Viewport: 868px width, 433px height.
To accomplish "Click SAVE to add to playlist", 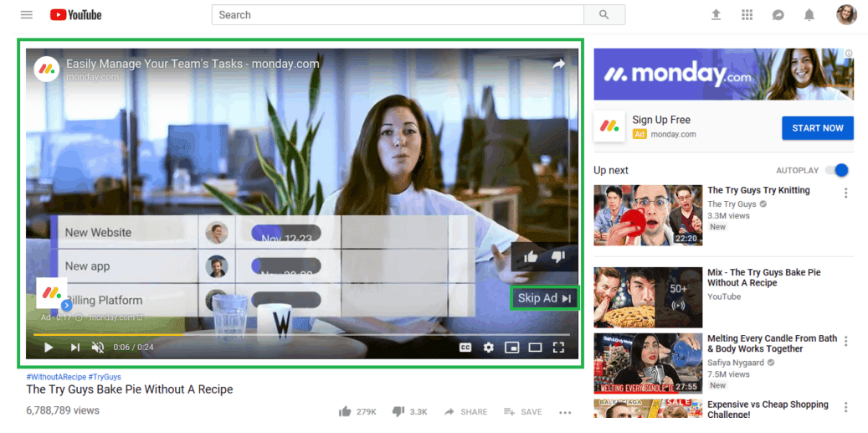I will (523, 412).
